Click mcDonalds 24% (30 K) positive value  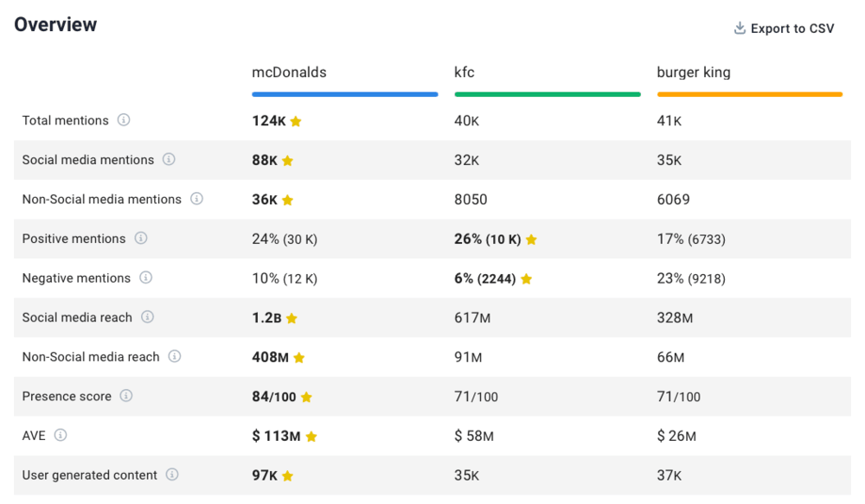(285, 239)
